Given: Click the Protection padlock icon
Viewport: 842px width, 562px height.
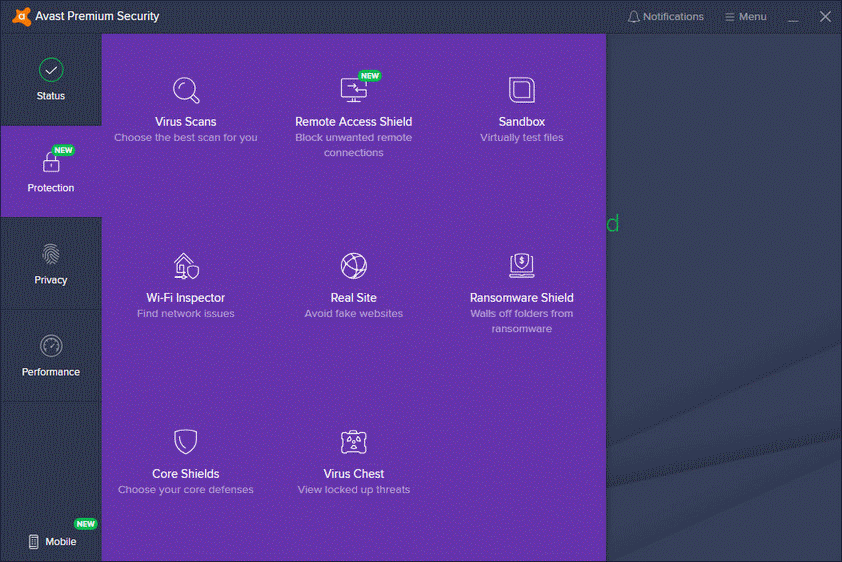Looking at the screenshot, I should coord(51,163).
